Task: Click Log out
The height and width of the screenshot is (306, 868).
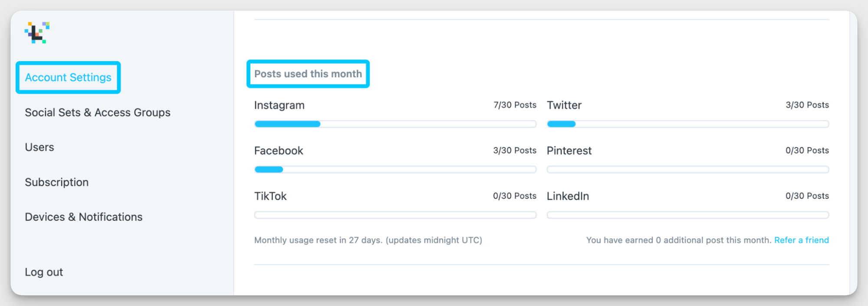Action: [x=44, y=272]
